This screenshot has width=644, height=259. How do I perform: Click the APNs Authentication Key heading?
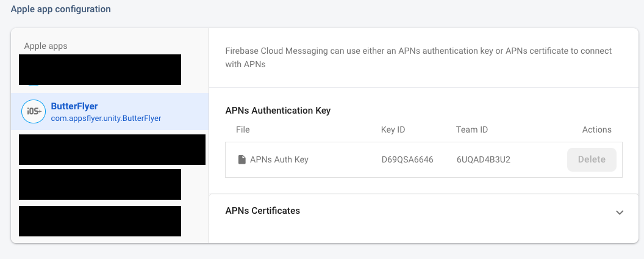(278, 111)
